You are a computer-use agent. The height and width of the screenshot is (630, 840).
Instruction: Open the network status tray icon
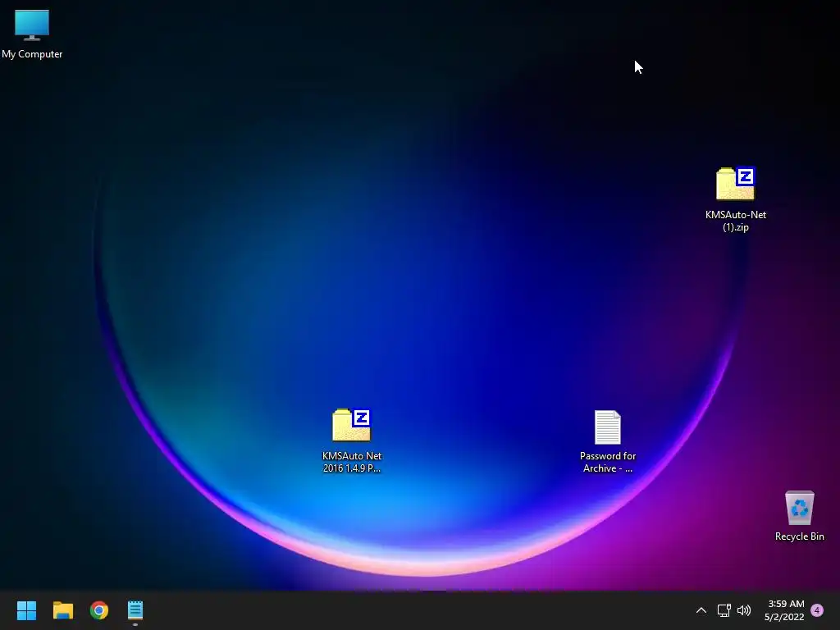pyautogui.click(x=724, y=610)
